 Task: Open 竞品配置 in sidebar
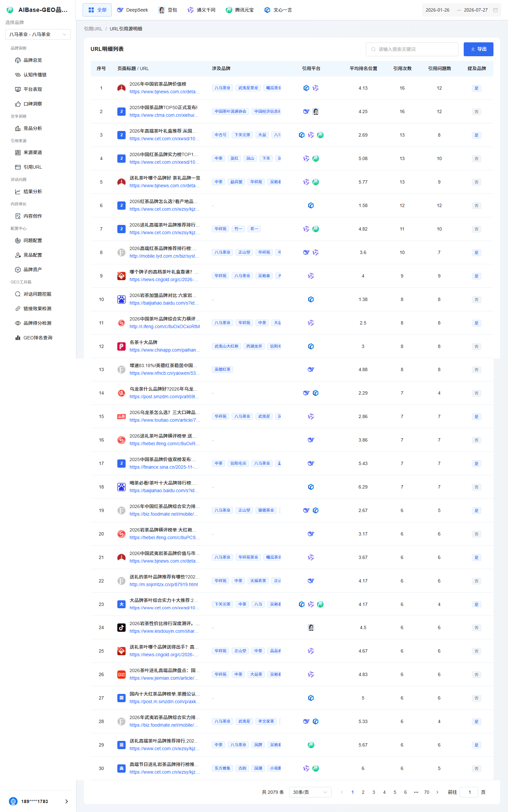(x=33, y=255)
